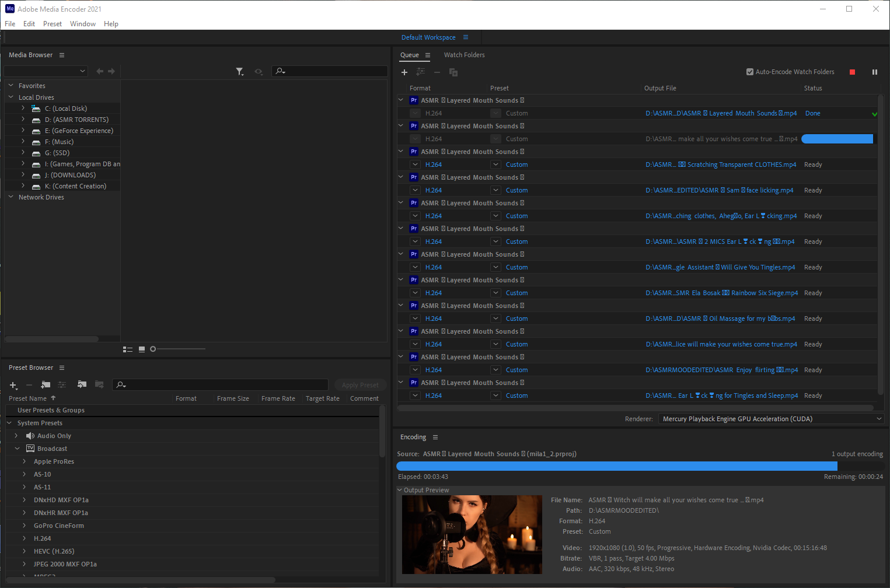Screen dimensions: 890x588
Task: Open the Media Browser panel menu
Action: click(x=62, y=55)
